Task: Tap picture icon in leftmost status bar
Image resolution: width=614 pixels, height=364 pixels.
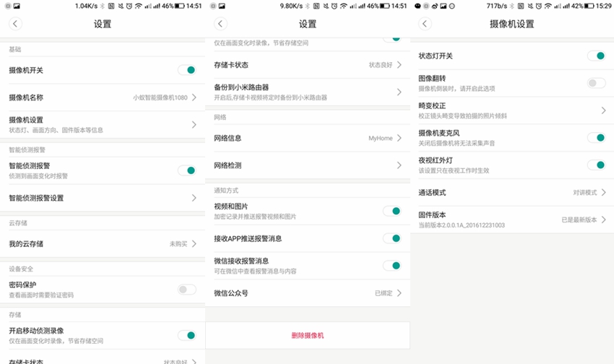Action: (x=17, y=5)
